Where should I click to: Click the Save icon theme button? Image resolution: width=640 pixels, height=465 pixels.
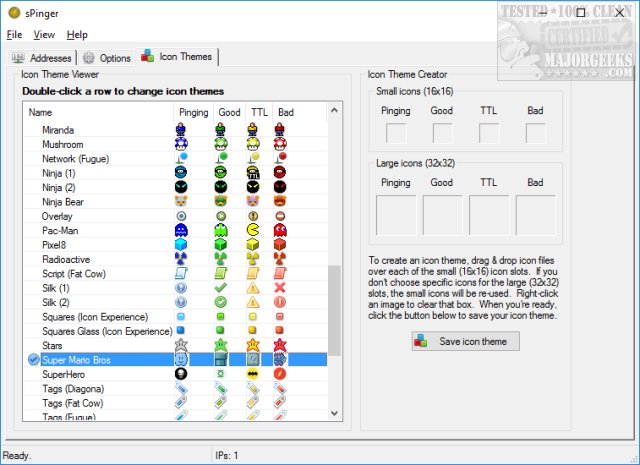pos(465,341)
